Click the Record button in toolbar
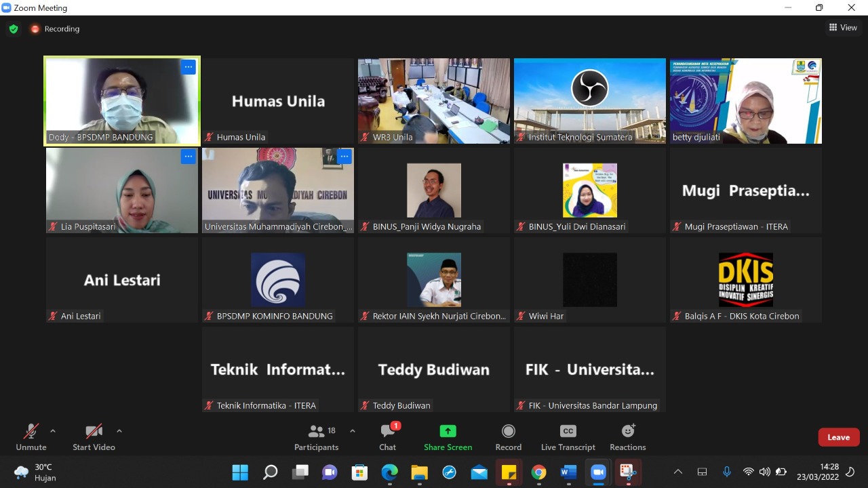The width and height of the screenshot is (868, 488). coord(508,437)
